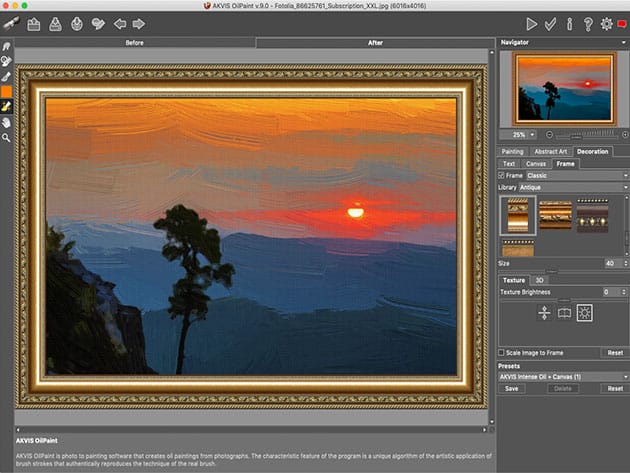Click the undo left arrow icon
Image resolution: width=630 pixels, height=473 pixels.
(x=120, y=23)
